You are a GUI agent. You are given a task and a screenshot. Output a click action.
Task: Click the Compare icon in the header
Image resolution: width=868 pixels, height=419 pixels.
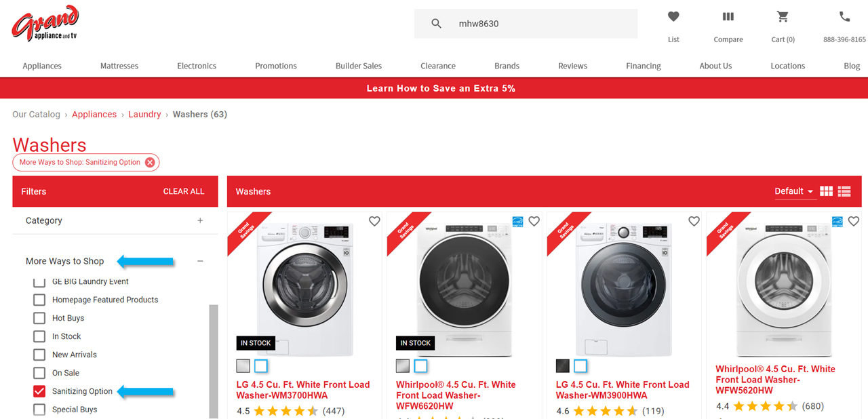tap(728, 16)
